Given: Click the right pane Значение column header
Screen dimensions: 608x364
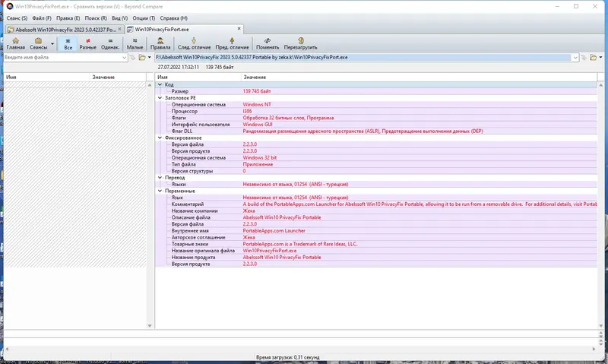Looking at the screenshot, I should click(420, 78).
